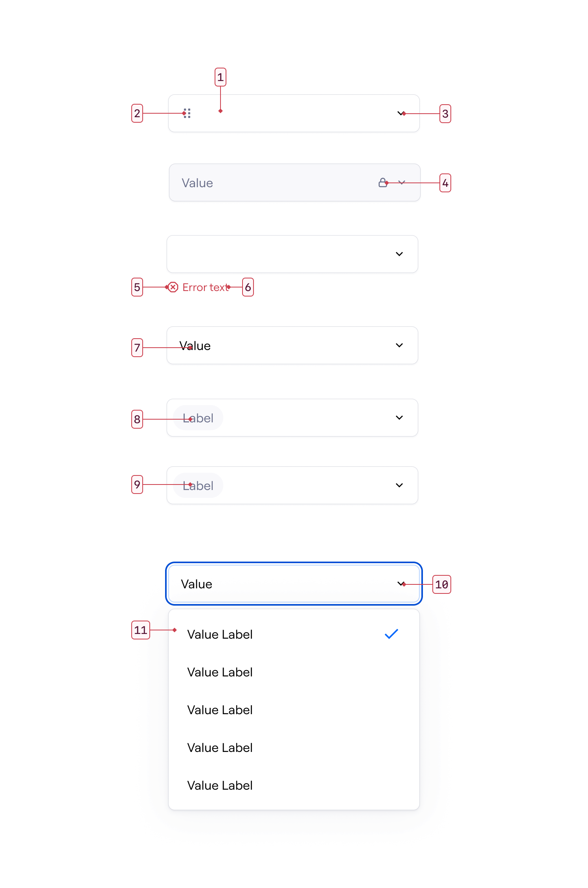Click annotation marker number 10
588x888 pixels.
[441, 584]
